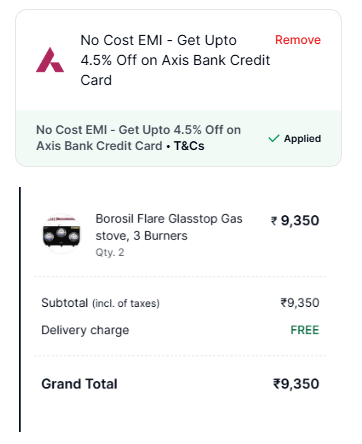Click the subtotal amount ₹9,350
Screen dimensions: 362x444
[x=300, y=303]
